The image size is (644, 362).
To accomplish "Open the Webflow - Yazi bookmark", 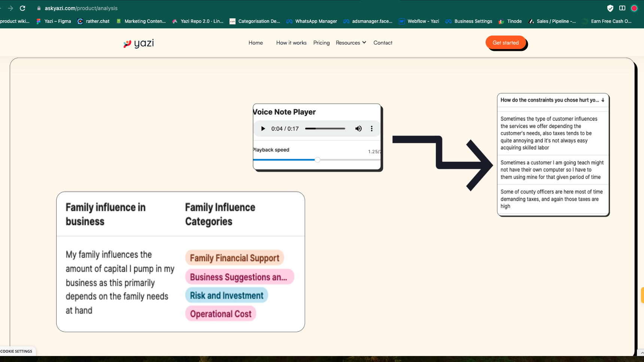I will pyautogui.click(x=419, y=21).
